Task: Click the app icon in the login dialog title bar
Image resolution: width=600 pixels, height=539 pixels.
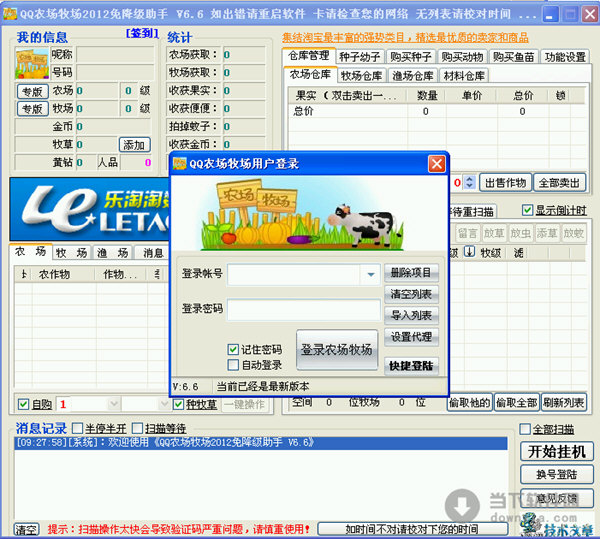Action: 180,164
